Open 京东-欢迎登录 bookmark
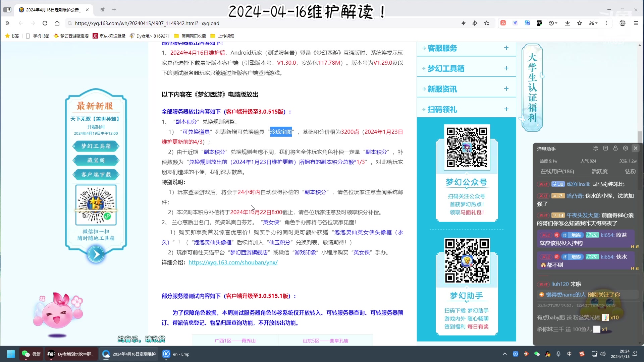Screen dimensions: 644x362 click(109, 36)
